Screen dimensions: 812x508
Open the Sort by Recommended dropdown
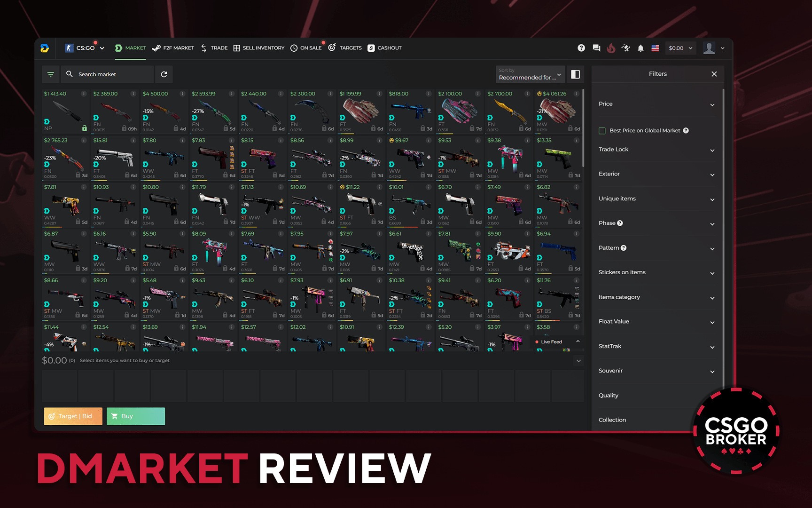pos(530,74)
